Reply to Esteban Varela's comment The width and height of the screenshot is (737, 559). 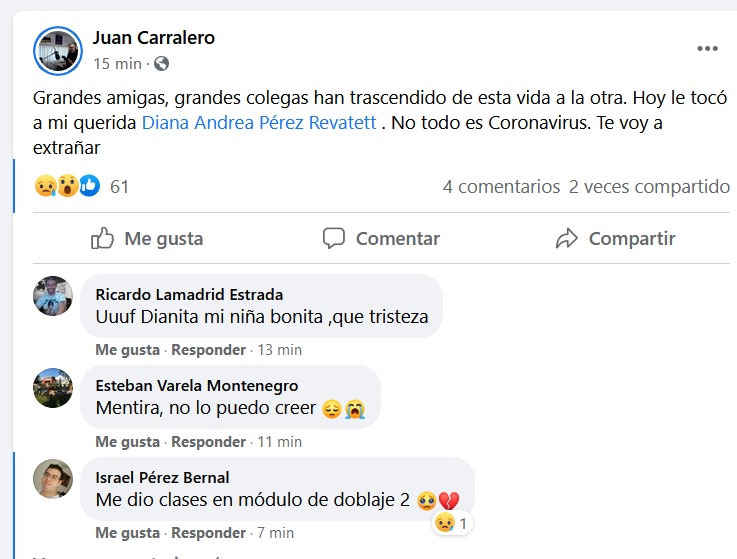208,442
